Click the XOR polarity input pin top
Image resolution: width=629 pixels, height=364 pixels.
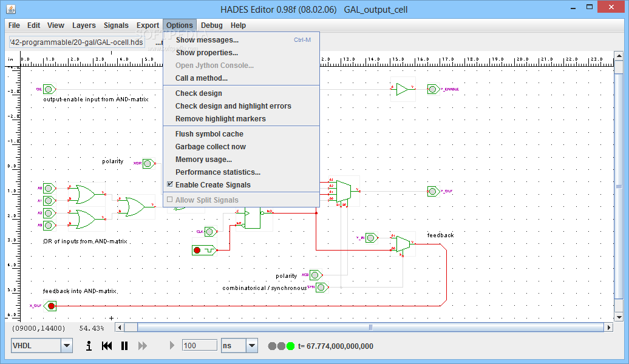[x=148, y=164]
